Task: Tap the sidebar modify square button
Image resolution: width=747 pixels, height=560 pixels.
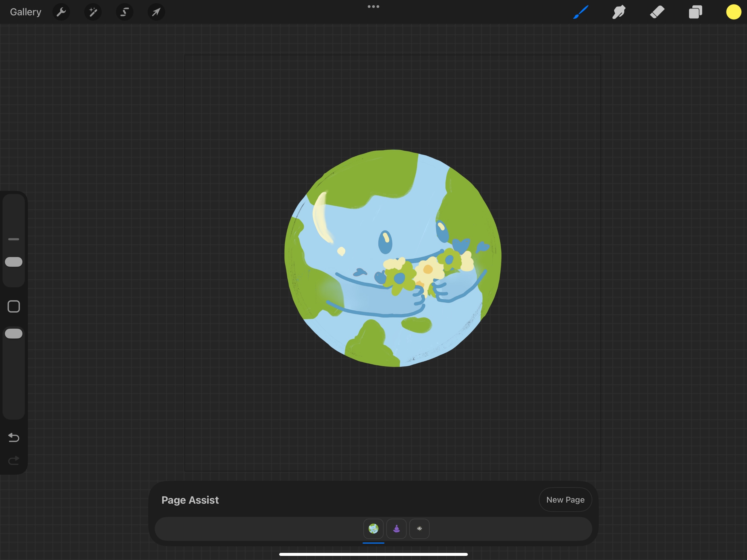Action: click(x=14, y=306)
